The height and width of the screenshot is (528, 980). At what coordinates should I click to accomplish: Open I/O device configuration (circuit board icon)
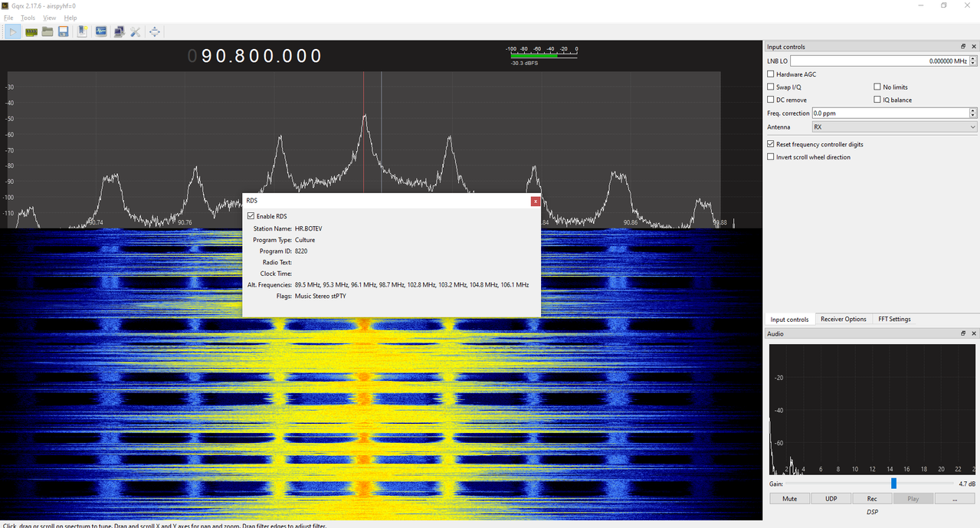click(31, 31)
